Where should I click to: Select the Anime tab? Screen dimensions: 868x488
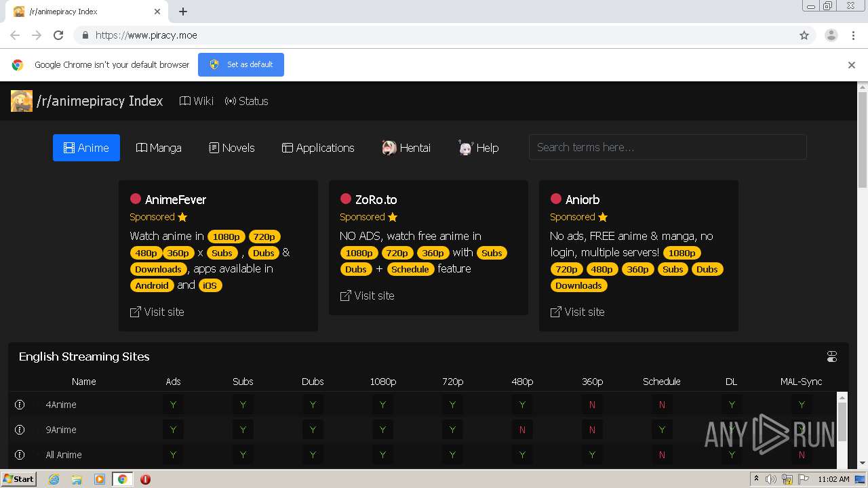coord(86,148)
